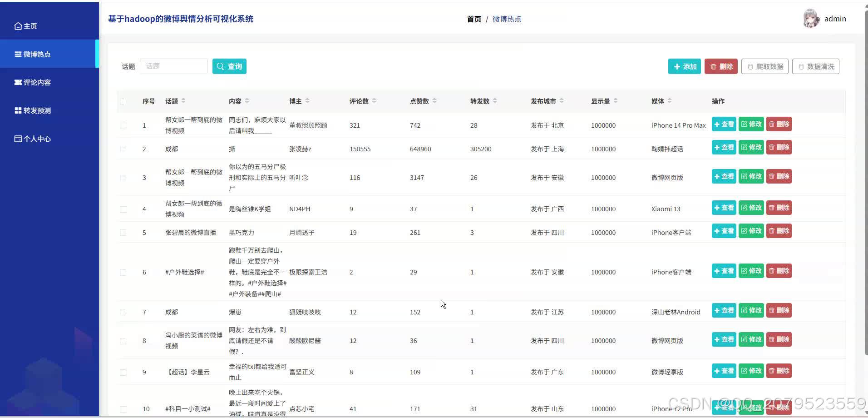This screenshot has width=868, height=418.
Task: Click the 添加 add button
Action: pyautogui.click(x=684, y=66)
